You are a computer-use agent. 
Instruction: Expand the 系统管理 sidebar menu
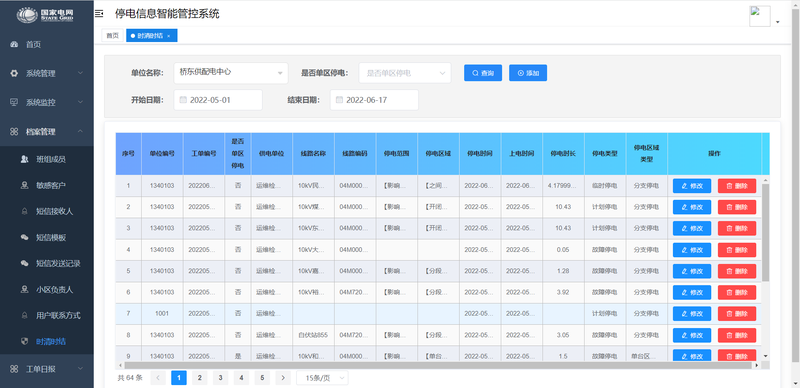(47, 74)
